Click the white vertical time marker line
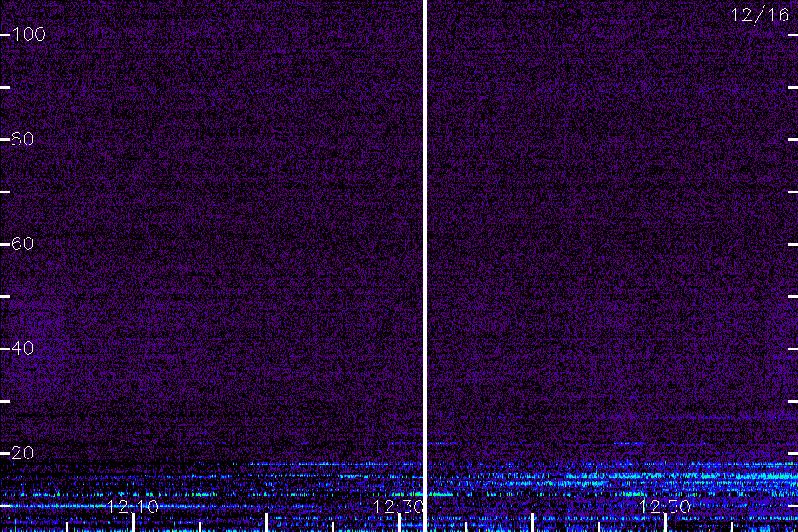 pos(426,266)
